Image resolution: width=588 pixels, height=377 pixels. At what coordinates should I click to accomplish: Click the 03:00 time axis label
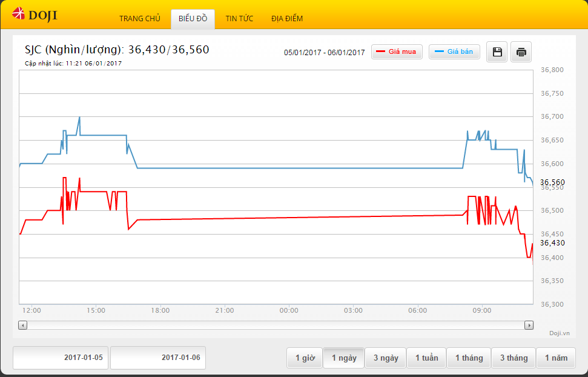pos(353,310)
